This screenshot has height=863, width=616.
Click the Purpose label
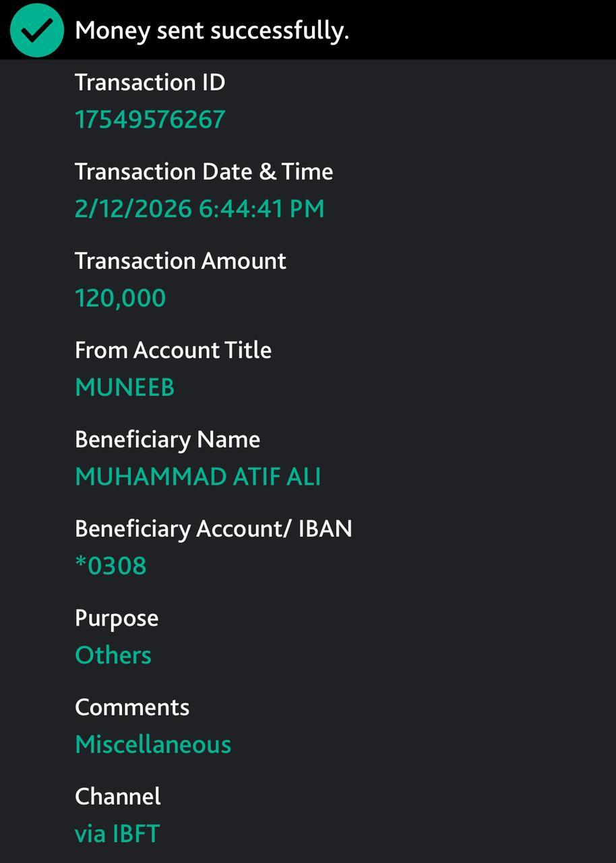pos(117,618)
